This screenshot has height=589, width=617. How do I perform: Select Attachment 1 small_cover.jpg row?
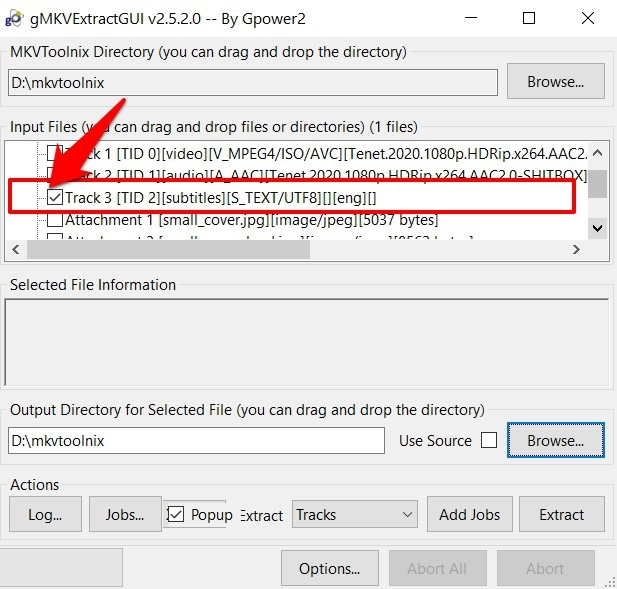[x=251, y=220]
